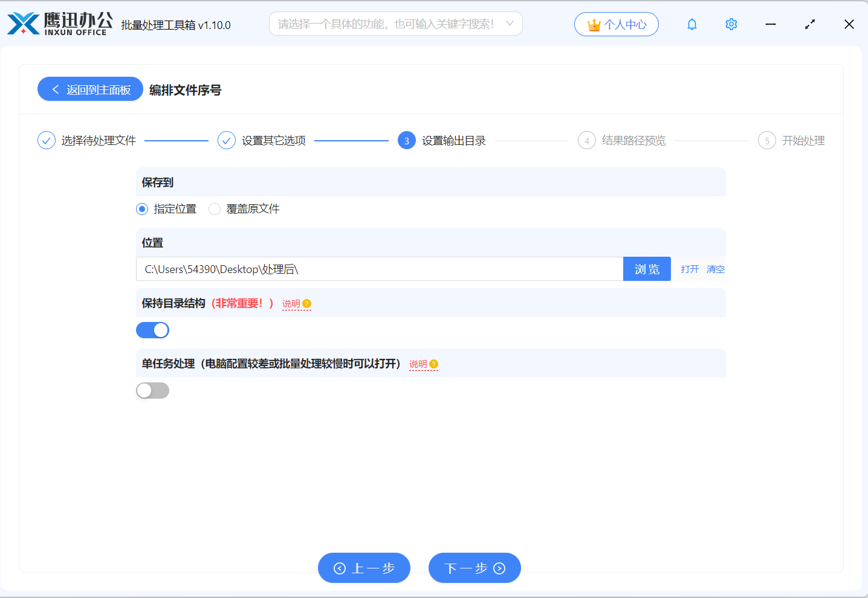Click the fullscreen expand arrow icon
The width and height of the screenshot is (868, 598).
coord(809,24)
